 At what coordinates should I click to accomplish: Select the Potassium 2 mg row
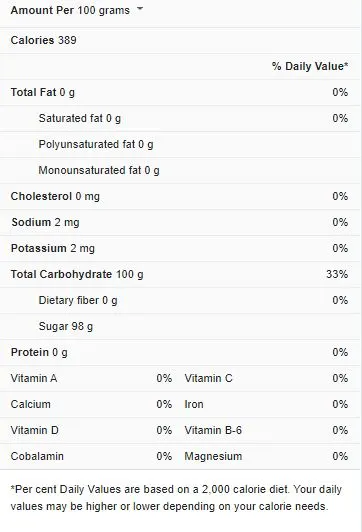[x=180, y=248]
